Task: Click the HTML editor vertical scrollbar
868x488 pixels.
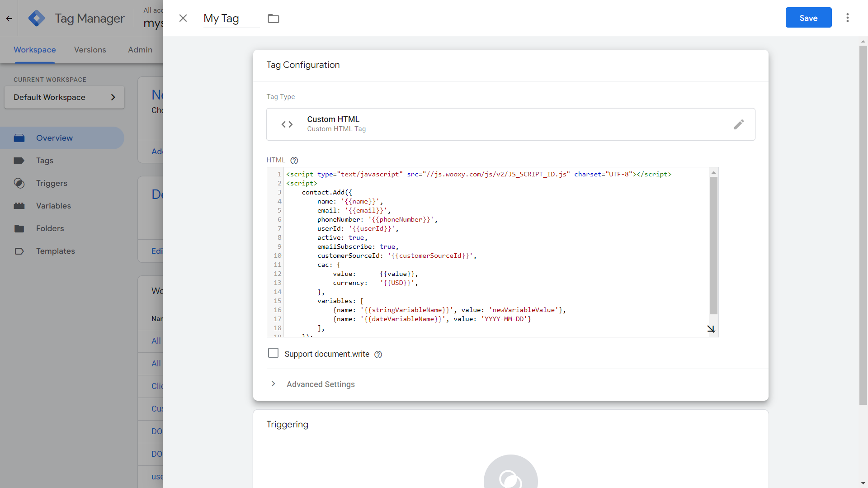Action: [713, 245]
